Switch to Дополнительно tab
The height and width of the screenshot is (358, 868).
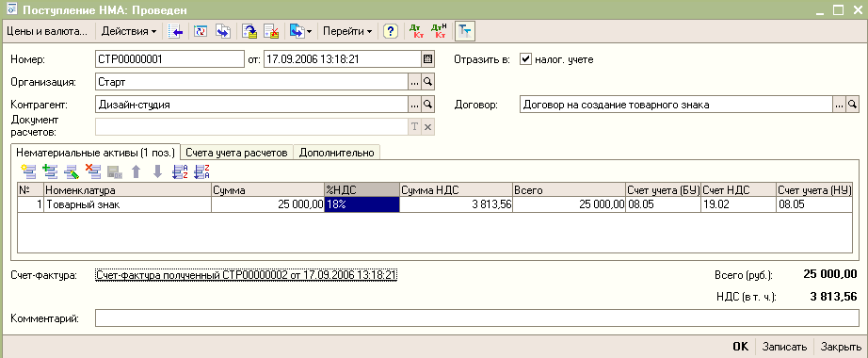pyautogui.click(x=337, y=153)
